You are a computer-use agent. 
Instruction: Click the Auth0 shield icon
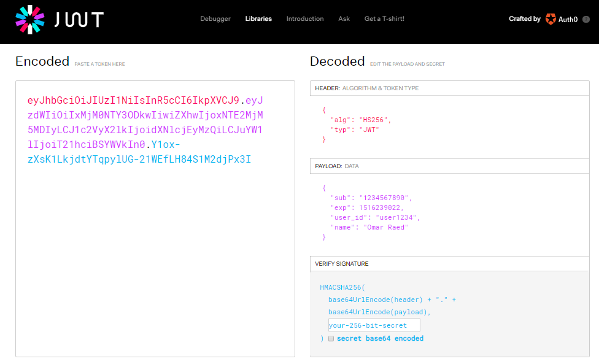tap(551, 19)
